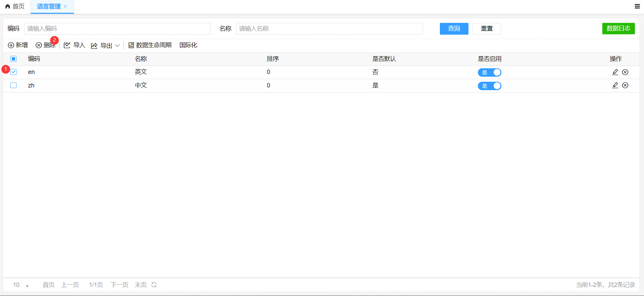
Task: Open the page size dropdown showing 10
Action: [x=21, y=285]
